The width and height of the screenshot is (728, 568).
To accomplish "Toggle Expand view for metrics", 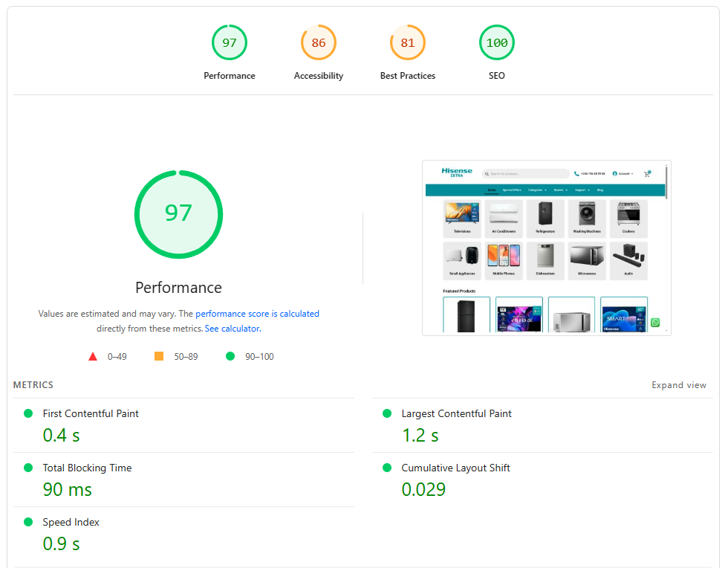I will coord(679,385).
